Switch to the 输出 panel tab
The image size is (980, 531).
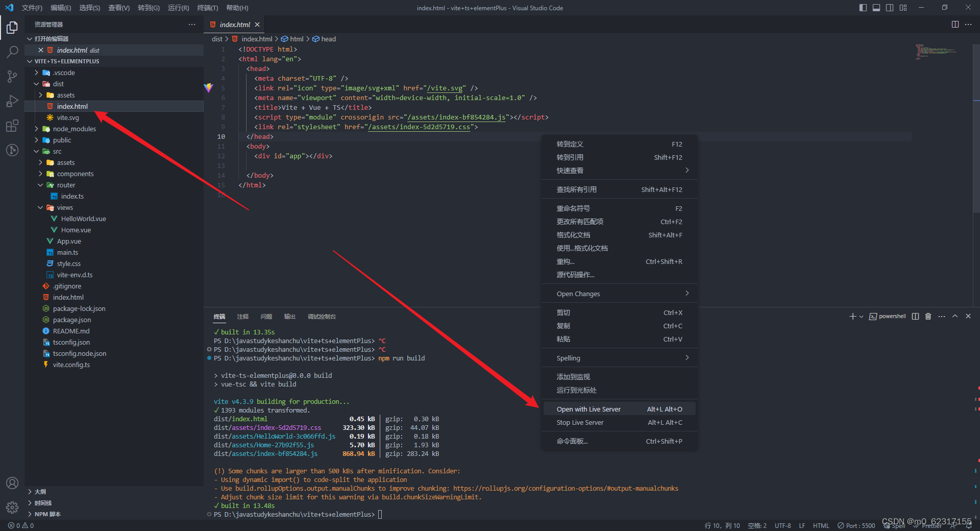click(290, 317)
